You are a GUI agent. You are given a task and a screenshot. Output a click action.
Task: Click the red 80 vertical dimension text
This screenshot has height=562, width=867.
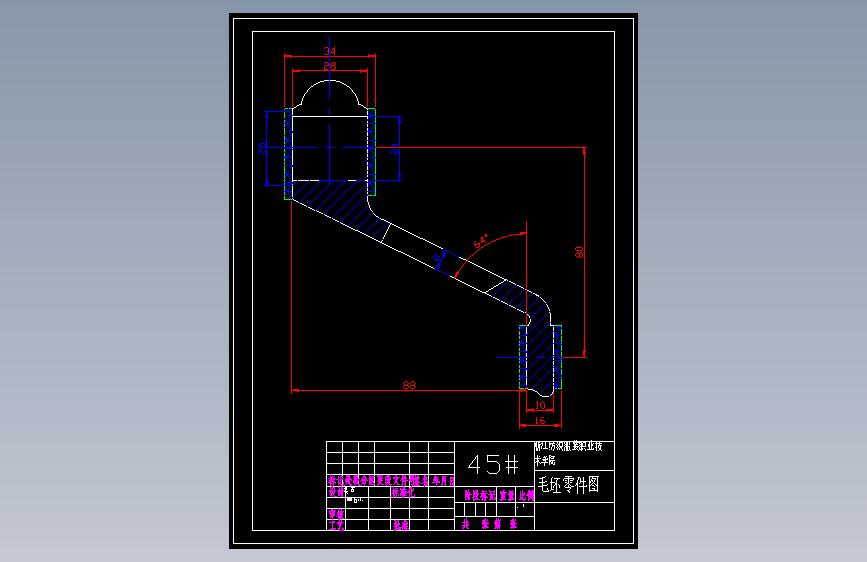579,252
